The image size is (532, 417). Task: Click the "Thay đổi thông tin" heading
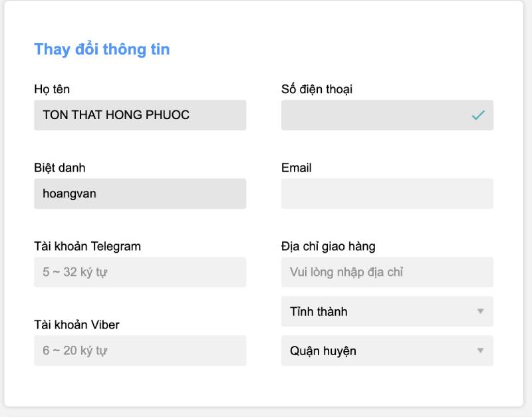102,49
